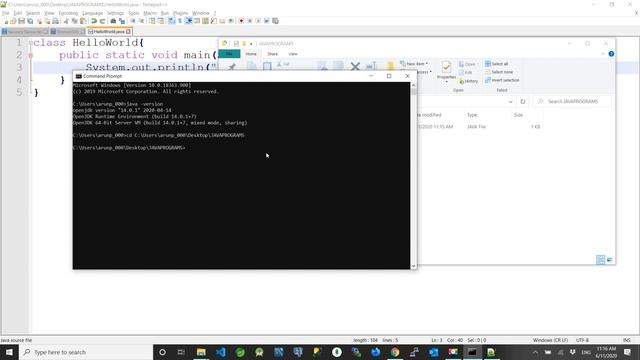Click Cortana circle on taskbar
The image size is (640, 360).
(x=162, y=352)
